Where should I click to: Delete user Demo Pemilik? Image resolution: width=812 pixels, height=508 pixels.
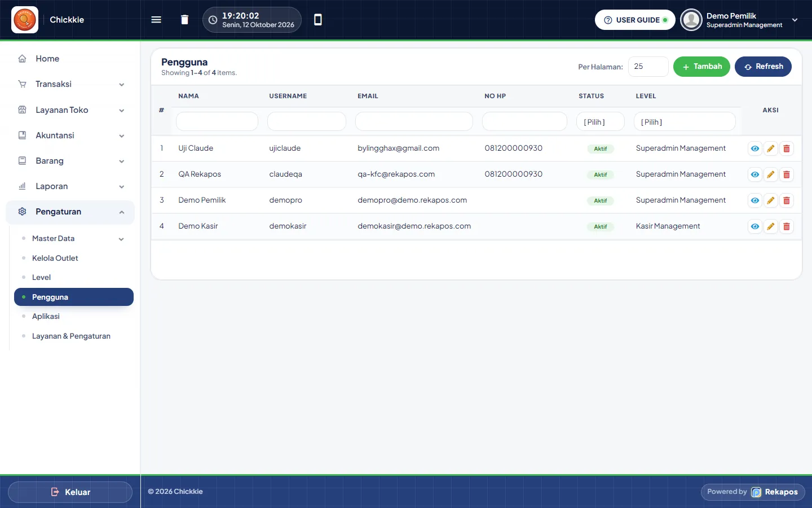click(787, 200)
